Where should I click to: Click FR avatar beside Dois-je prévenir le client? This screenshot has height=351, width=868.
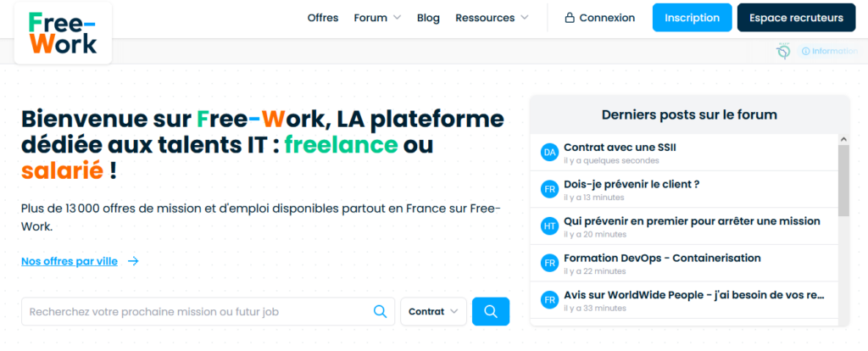coord(549,189)
